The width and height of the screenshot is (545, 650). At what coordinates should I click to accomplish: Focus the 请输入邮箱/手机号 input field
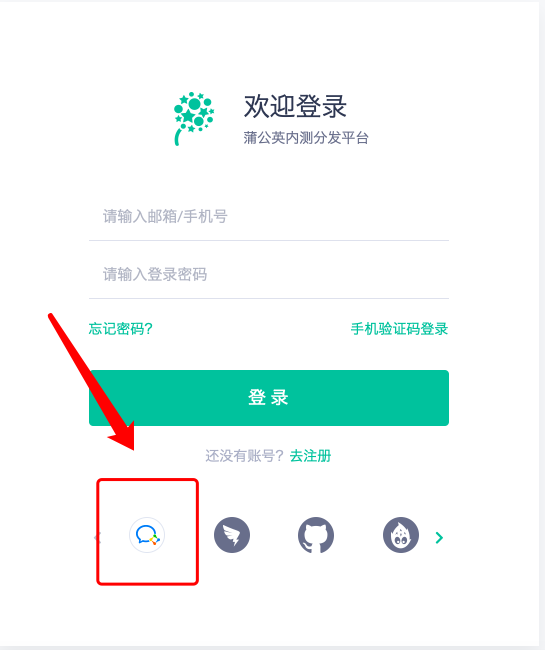[269, 217]
